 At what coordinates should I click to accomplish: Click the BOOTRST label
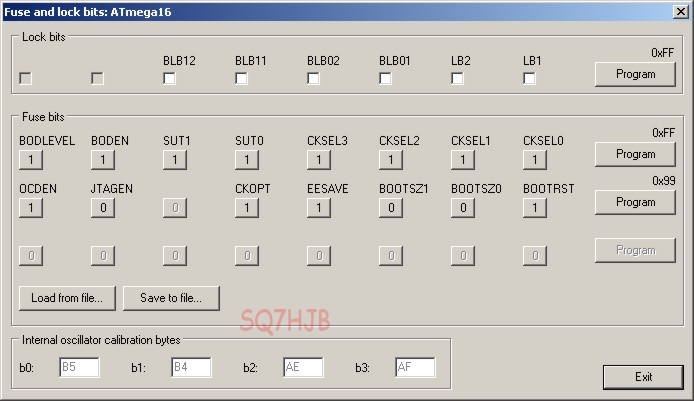(548, 189)
